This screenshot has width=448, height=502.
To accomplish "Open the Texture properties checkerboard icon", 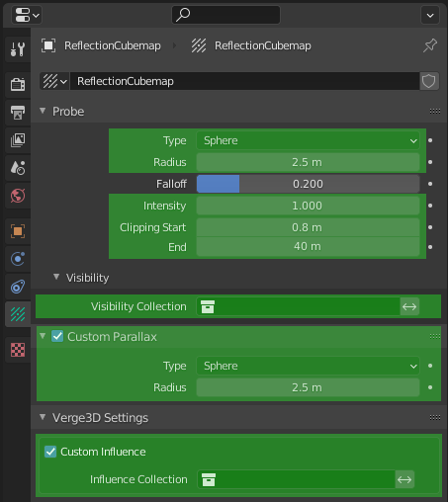I will pyautogui.click(x=18, y=350).
